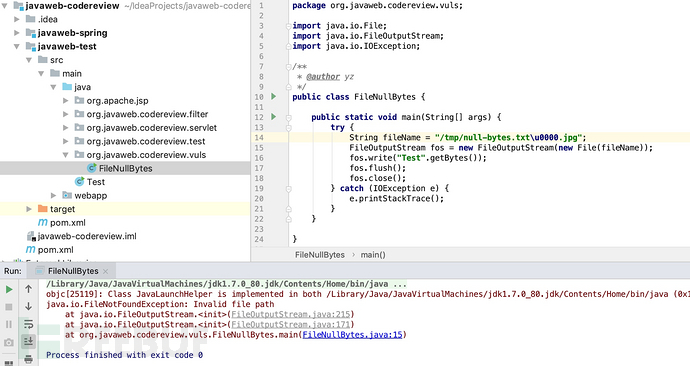This screenshot has width=690, height=366.
Task: Expand org.javaweb.codereview.test package arrow
Action: tap(66, 142)
